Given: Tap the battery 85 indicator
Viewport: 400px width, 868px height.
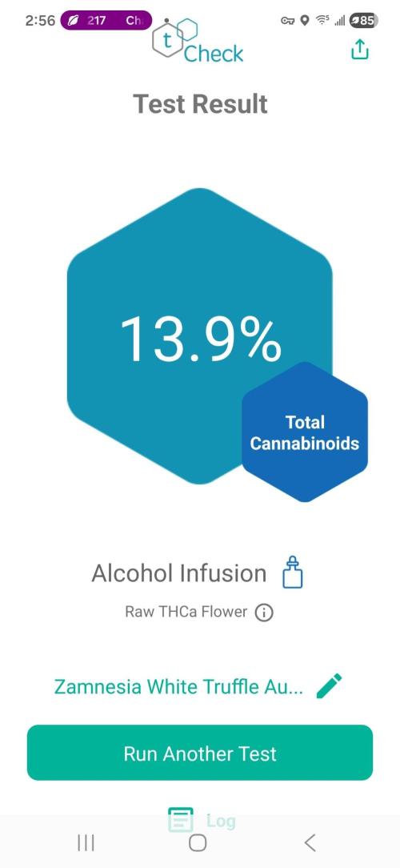Looking at the screenshot, I should coord(363,21).
